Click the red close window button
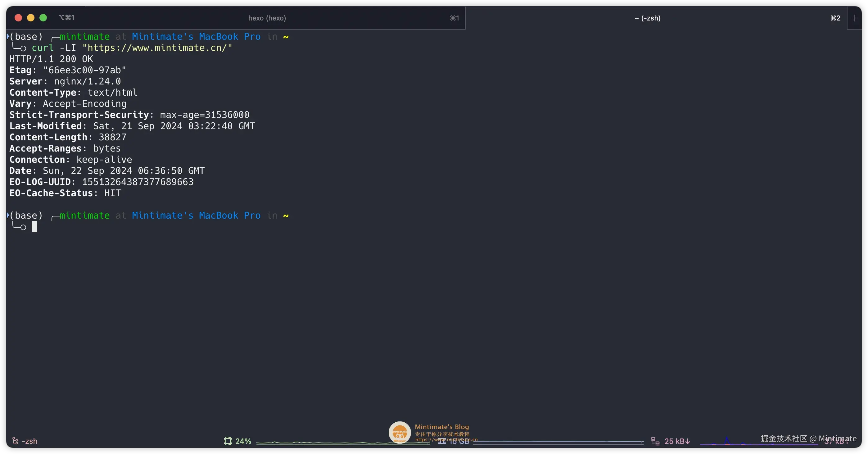 19,18
